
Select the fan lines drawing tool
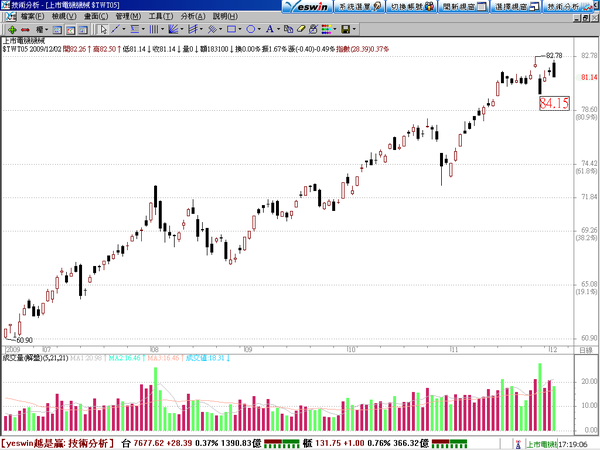click(x=173, y=29)
